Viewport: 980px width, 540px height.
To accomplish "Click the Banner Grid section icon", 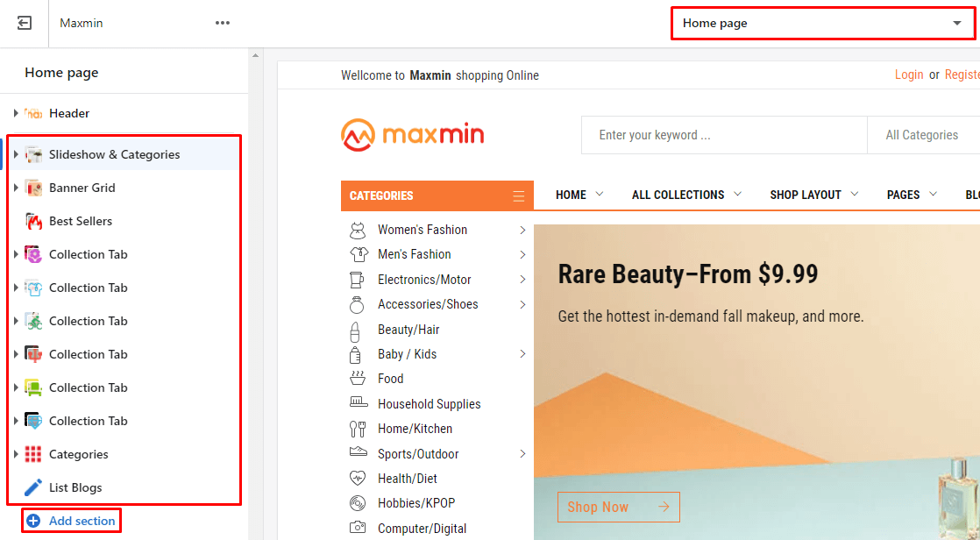I will 33,188.
